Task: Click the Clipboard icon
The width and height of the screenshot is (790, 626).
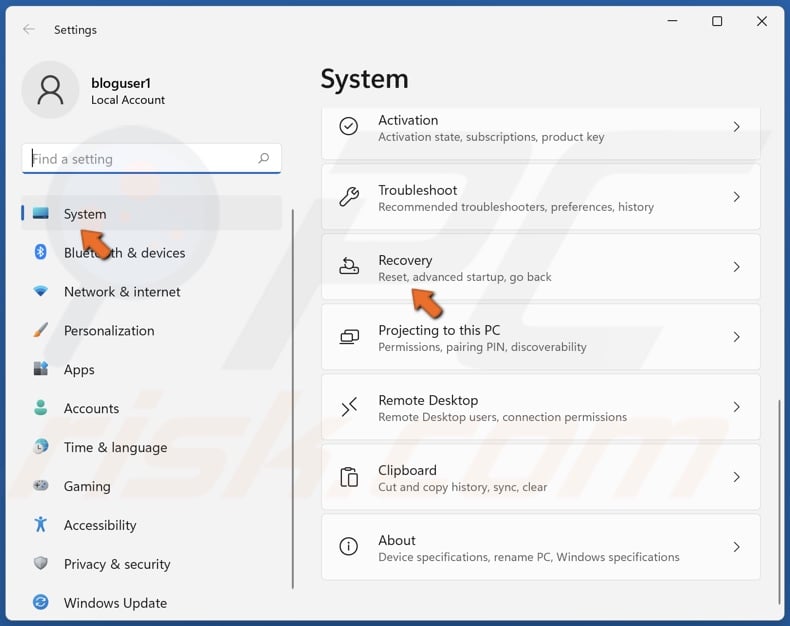Action: (x=349, y=476)
